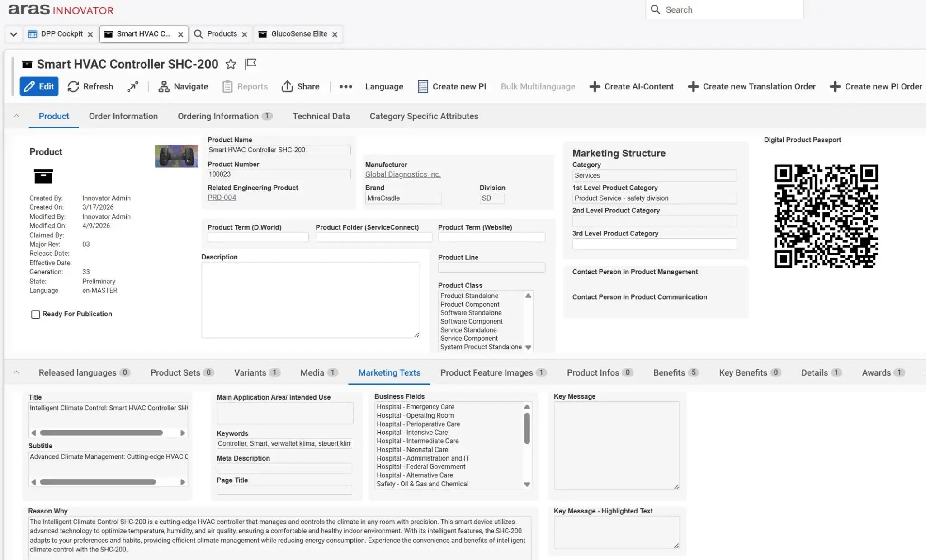
Task: Open the Reports toolbar item
Action: [x=245, y=86]
